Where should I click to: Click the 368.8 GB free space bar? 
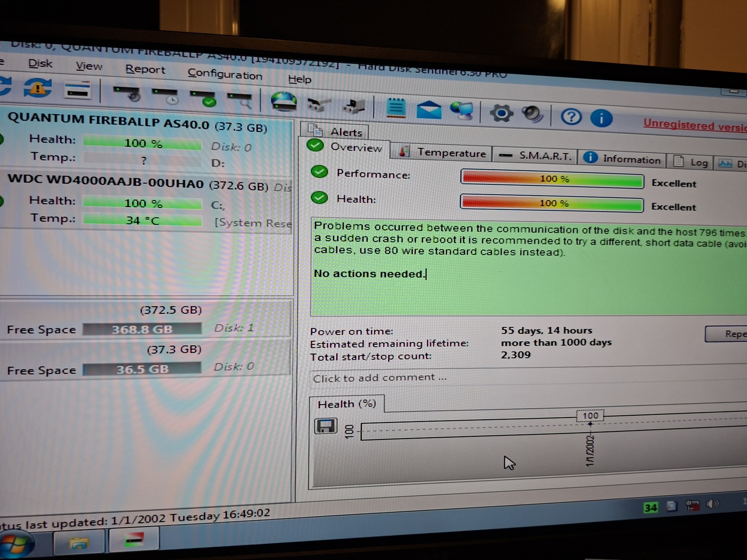click(x=142, y=329)
